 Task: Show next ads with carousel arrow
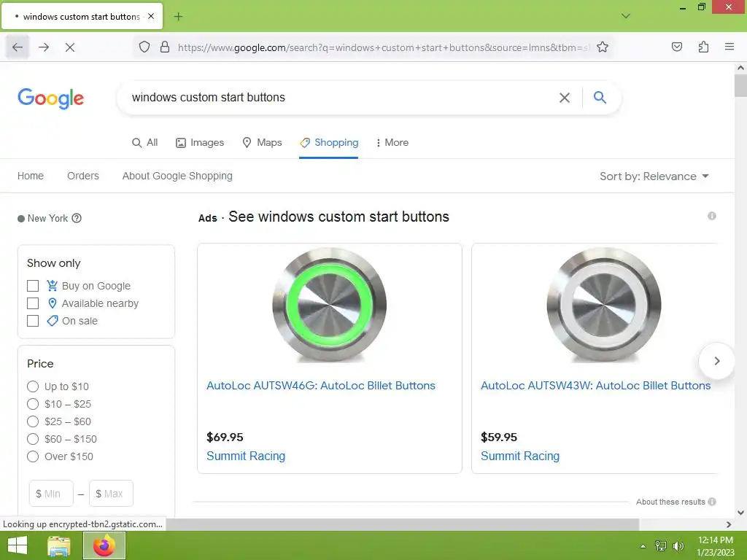tap(716, 361)
